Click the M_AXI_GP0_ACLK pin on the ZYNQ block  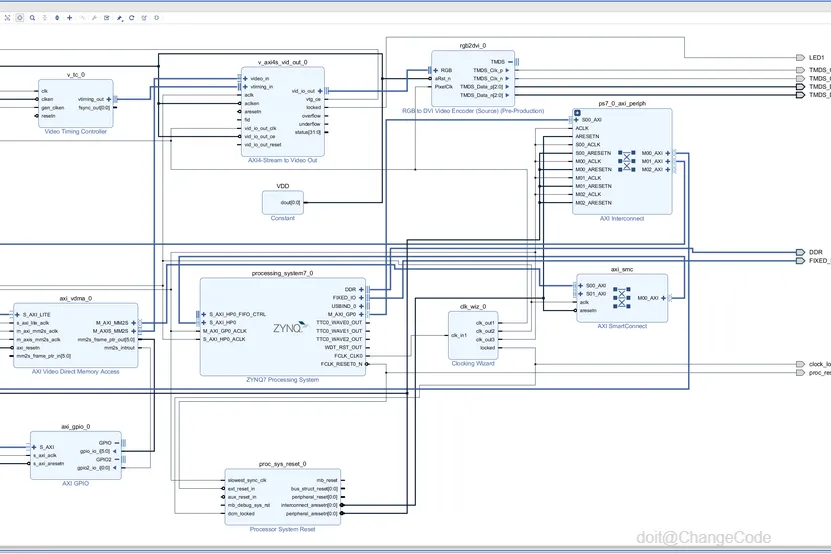point(225,331)
